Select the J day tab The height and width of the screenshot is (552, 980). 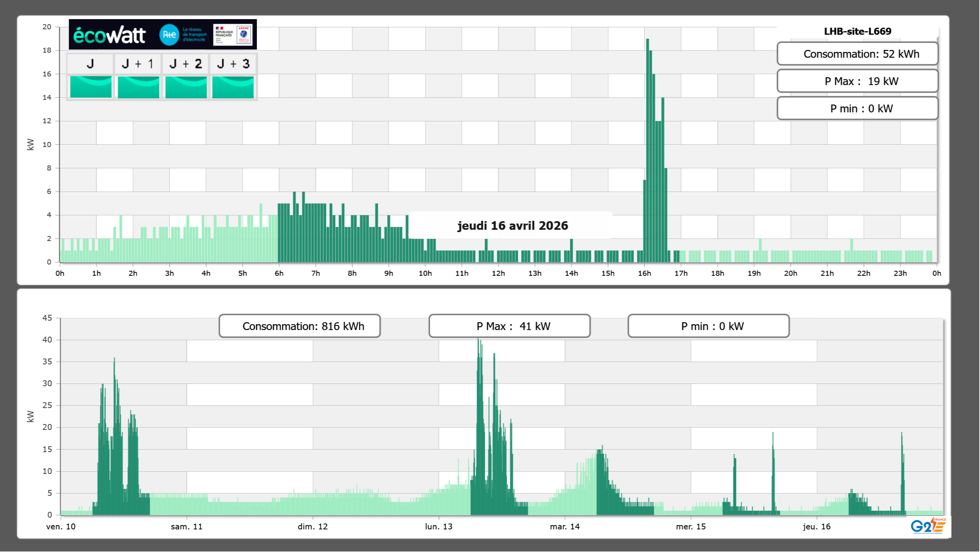click(91, 64)
